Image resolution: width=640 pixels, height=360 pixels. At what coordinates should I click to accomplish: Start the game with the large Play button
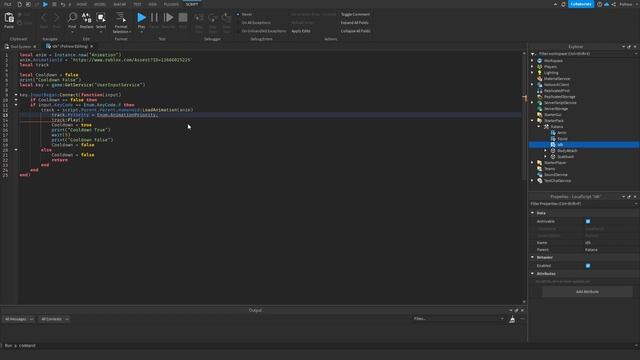pos(141,17)
